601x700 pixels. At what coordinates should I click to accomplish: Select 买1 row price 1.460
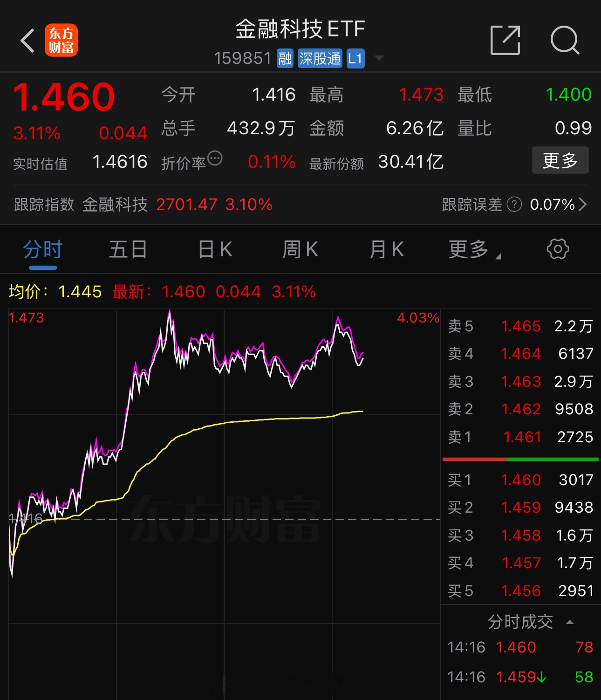point(520,480)
